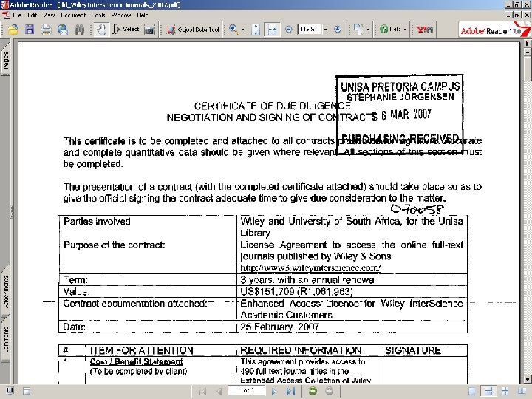Click the grey Next View button
This screenshot has height=399, width=532.
pos(329,391)
